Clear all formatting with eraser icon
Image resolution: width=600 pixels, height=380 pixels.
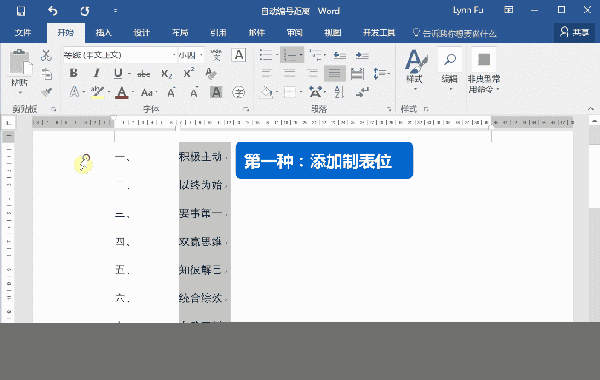[211, 73]
